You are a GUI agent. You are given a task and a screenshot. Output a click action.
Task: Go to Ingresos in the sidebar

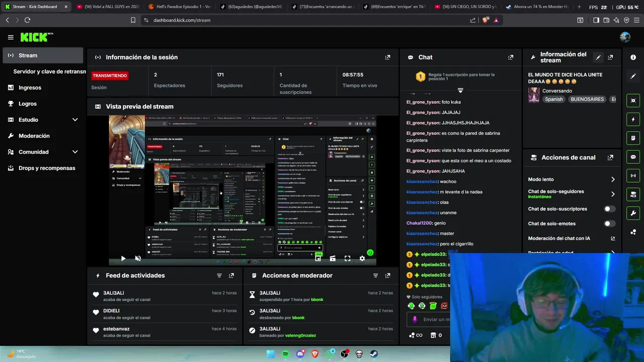(x=43, y=87)
